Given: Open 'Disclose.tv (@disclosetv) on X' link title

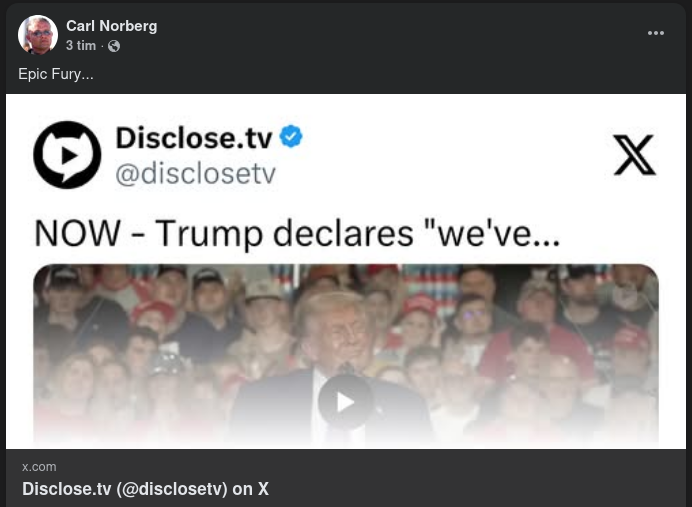Looking at the screenshot, I should pos(145,489).
